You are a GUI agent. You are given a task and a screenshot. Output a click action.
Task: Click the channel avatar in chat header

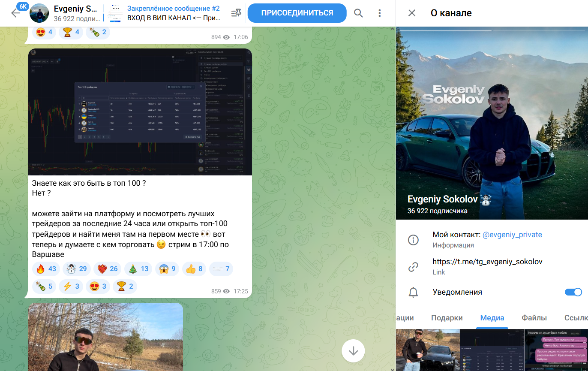39,13
